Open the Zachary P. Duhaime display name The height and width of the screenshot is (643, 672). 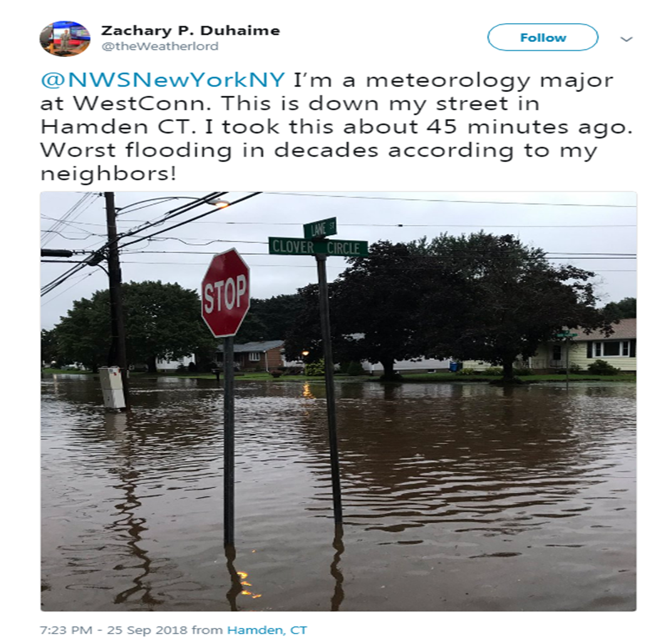click(190, 31)
